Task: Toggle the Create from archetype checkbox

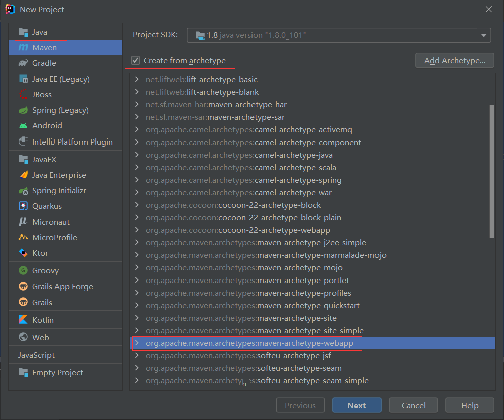Action: pyautogui.click(x=136, y=61)
